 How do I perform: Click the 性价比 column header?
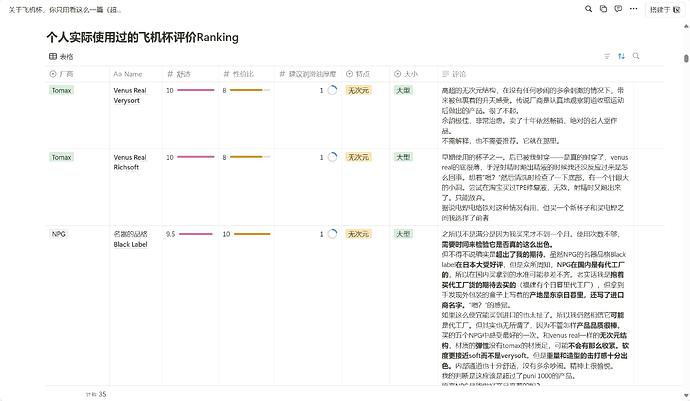pos(246,74)
